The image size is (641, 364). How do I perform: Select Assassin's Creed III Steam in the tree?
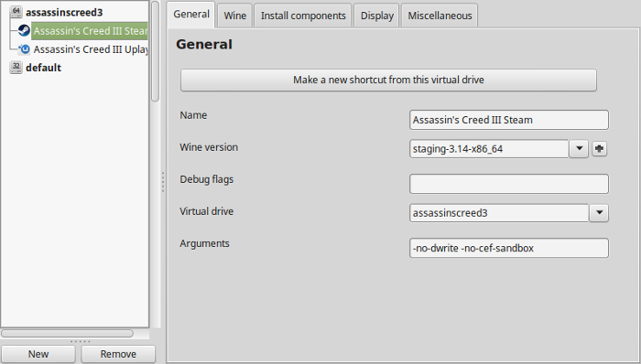pyautogui.click(x=90, y=31)
